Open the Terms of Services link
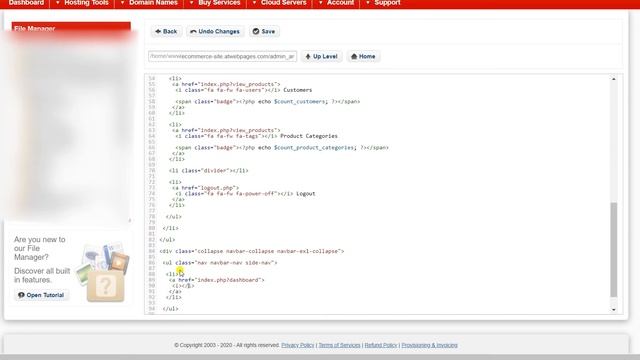This screenshot has height=360, width=640. tap(339, 345)
